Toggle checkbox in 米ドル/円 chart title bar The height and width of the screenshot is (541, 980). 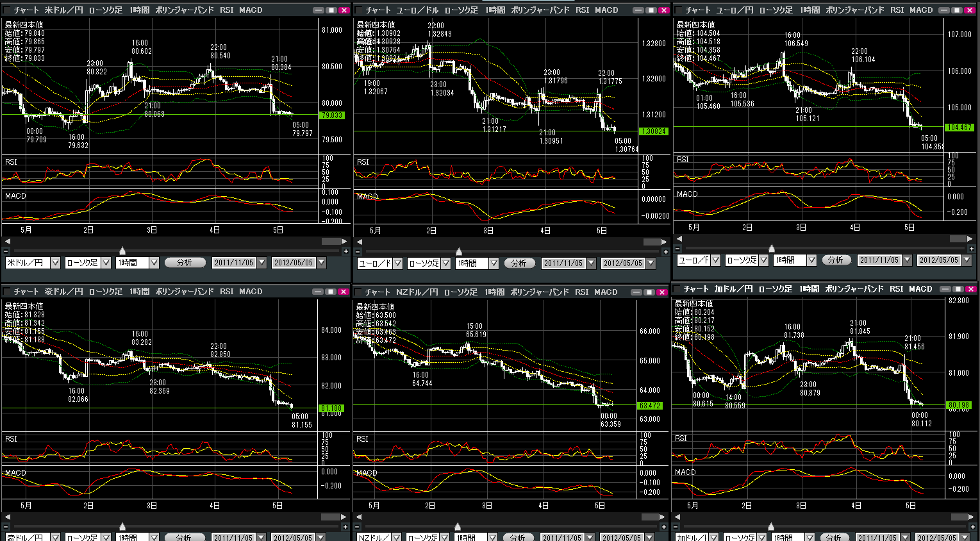[7, 10]
